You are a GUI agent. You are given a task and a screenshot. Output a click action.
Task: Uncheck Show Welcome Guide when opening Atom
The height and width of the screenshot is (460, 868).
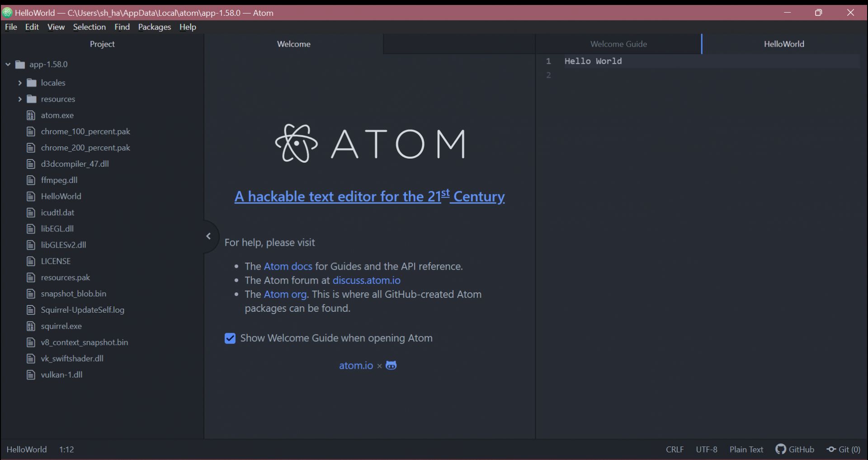[230, 338]
